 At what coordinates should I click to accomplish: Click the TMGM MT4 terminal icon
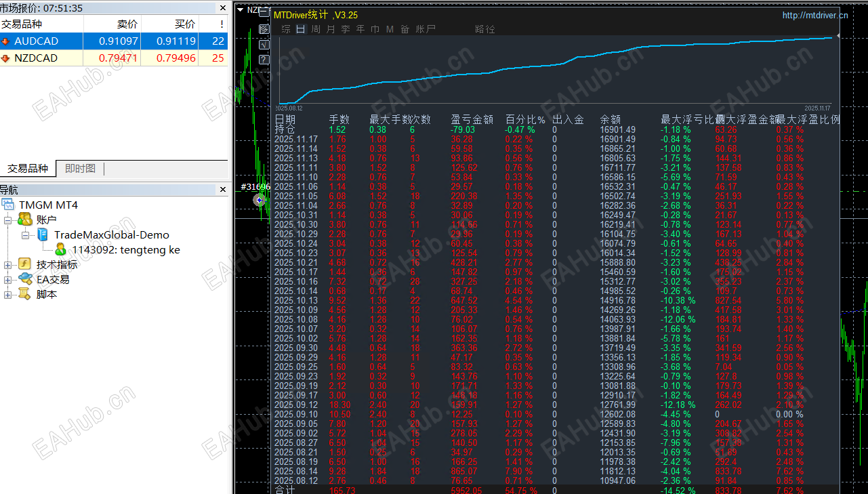click(8, 205)
